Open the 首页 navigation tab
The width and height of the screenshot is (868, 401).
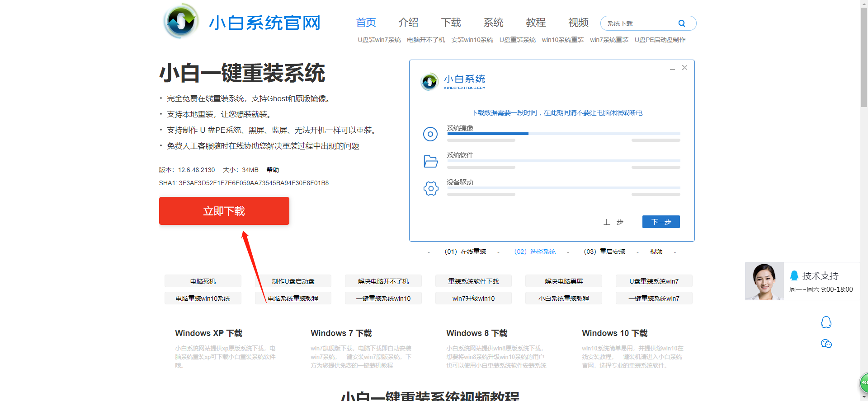366,23
